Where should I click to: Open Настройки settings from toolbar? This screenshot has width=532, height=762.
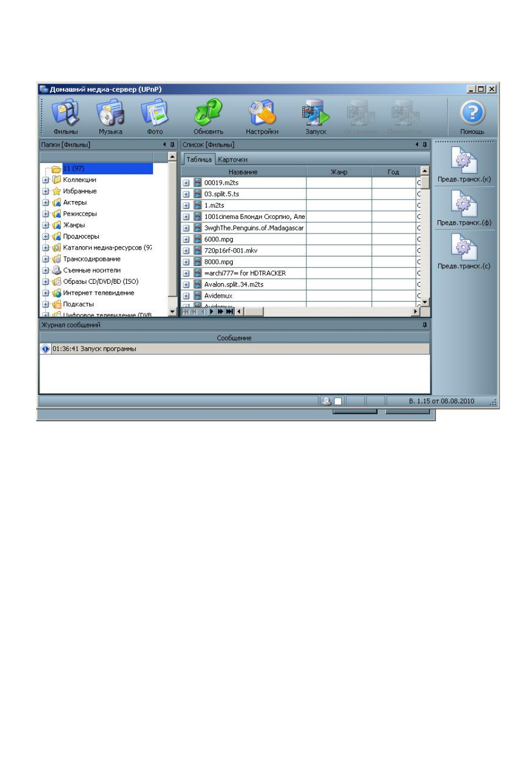click(262, 116)
